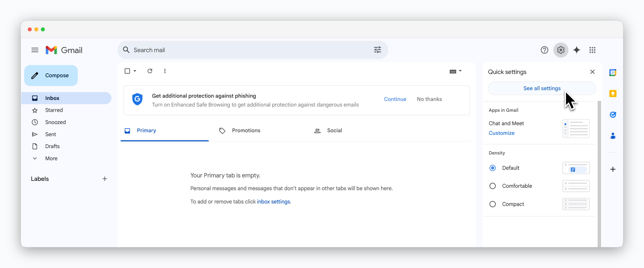644x268 pixels.
Task: Click the Compose pencil button
Action: pos(51,75)
